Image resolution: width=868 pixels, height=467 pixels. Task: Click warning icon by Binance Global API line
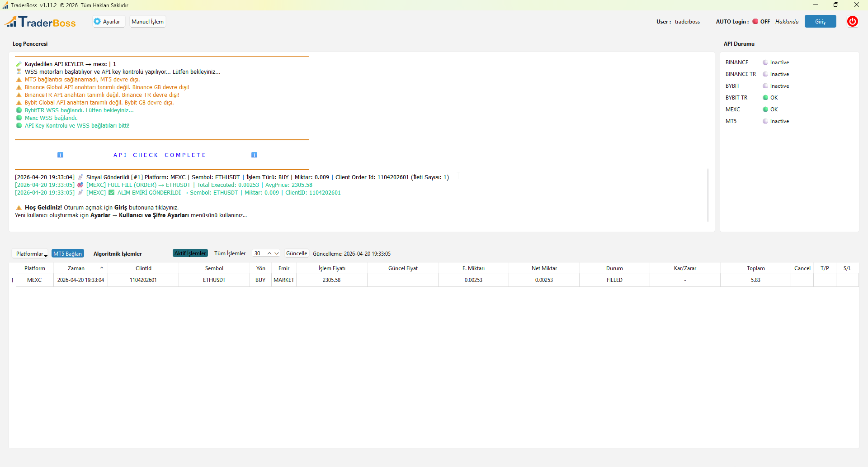(x=19, y=87)
